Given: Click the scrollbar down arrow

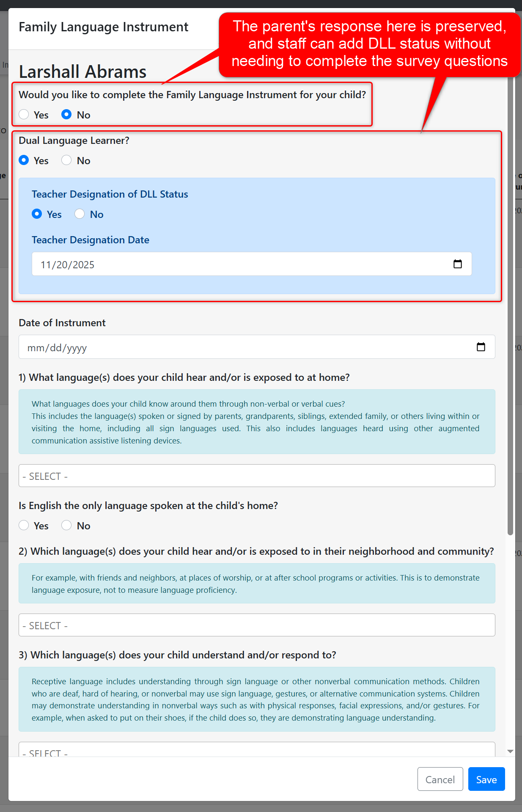Looking at the screenshot, I should click(510, 751).
